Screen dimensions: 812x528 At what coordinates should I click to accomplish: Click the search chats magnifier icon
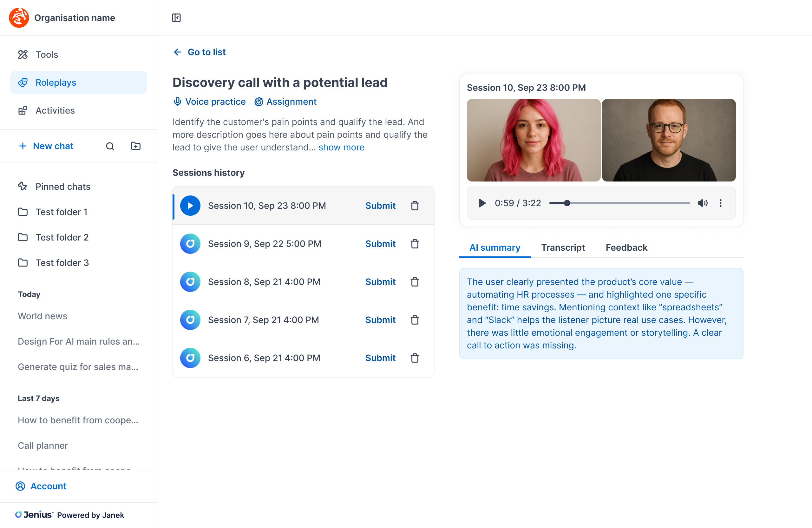[x=110, y=146]
